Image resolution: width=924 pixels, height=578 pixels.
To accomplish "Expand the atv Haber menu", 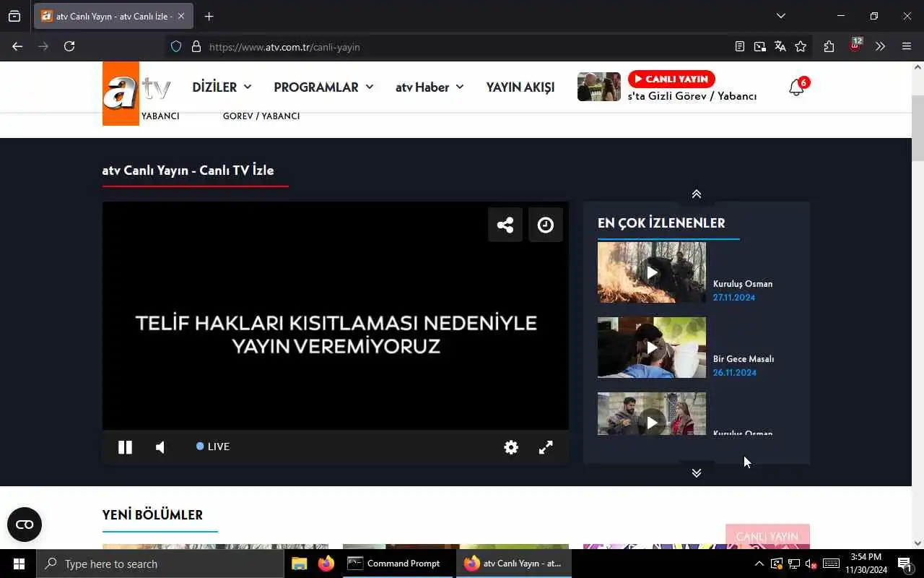I will tap(430, 87).
